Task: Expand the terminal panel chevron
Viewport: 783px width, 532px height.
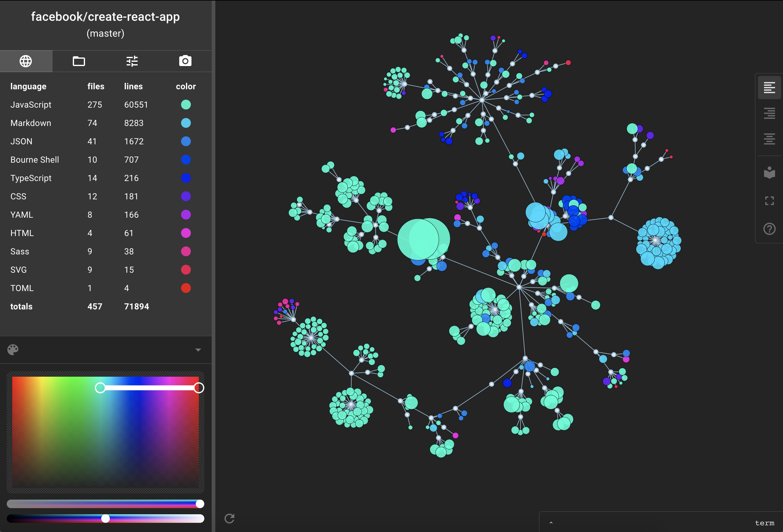Action: [x=551, y=523]
